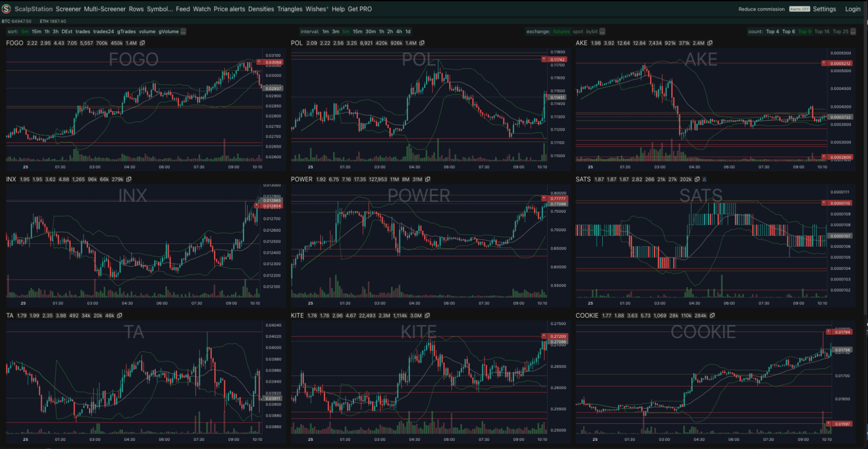Click the copy icon next to POL stats
Image resolution: width=868 pixels, height=449 pixels.
422,43
